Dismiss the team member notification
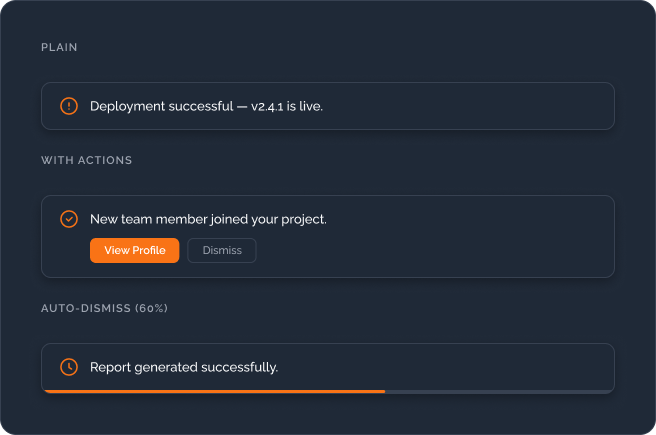The image size is (656, 435). click(222, 250)
